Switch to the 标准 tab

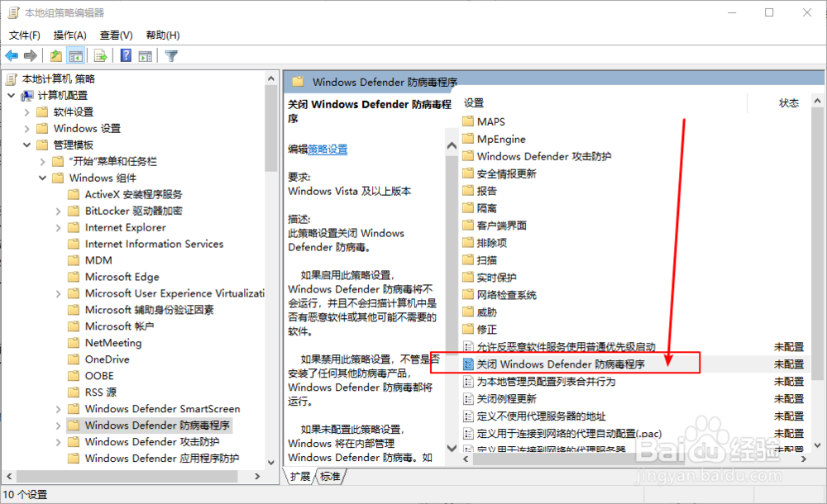click(330, 477)
